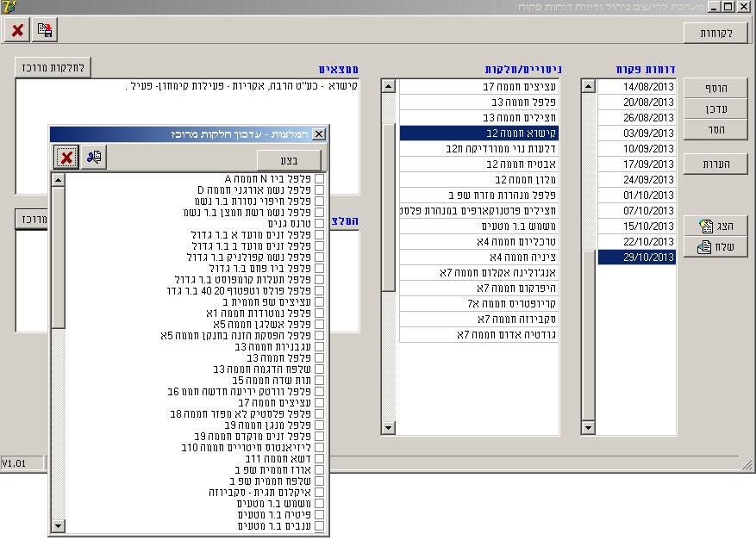
Task: Tick the פיטיה ב.ר מטעים checkbox
Action: pos(319,515)
